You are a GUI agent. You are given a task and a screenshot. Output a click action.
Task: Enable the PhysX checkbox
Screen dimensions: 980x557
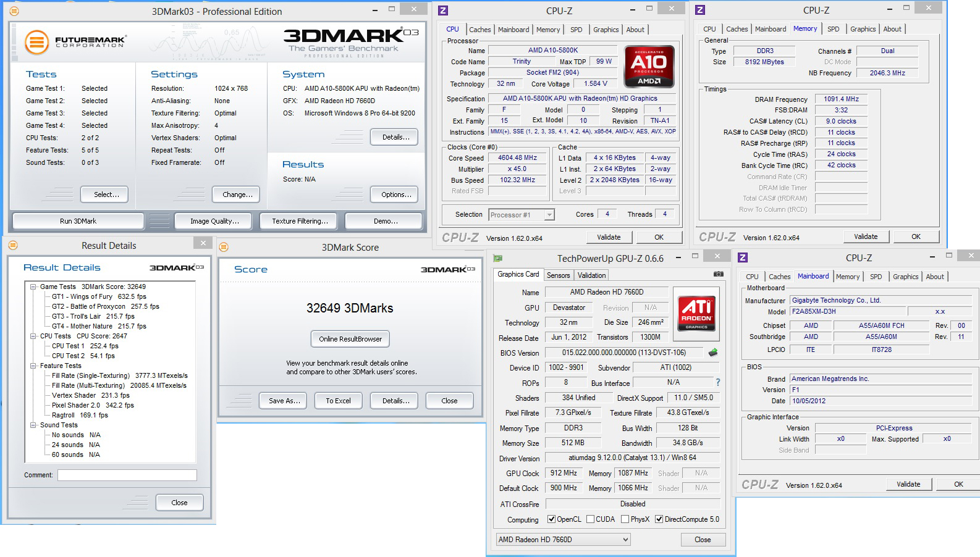point(625,519)
